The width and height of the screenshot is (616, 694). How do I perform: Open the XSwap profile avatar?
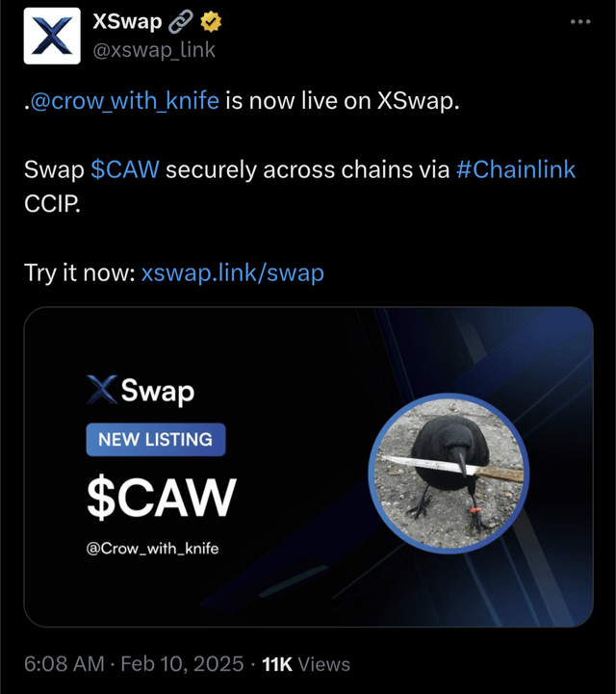tap(52, 36)
